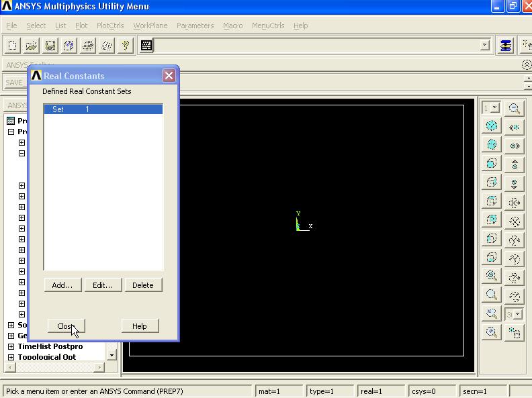Select Set 1 in real constant list
The width and height of the screenshot is (532, 398).
coord(103,109)
